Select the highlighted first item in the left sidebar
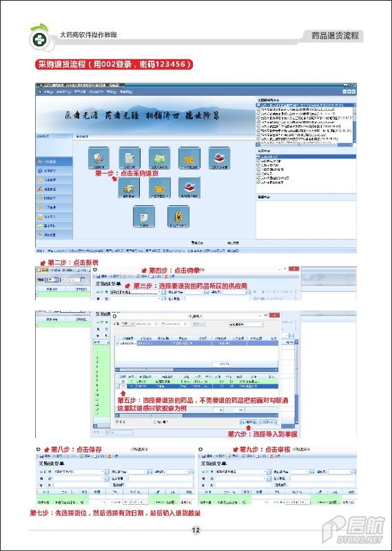 tap(54, 161)
